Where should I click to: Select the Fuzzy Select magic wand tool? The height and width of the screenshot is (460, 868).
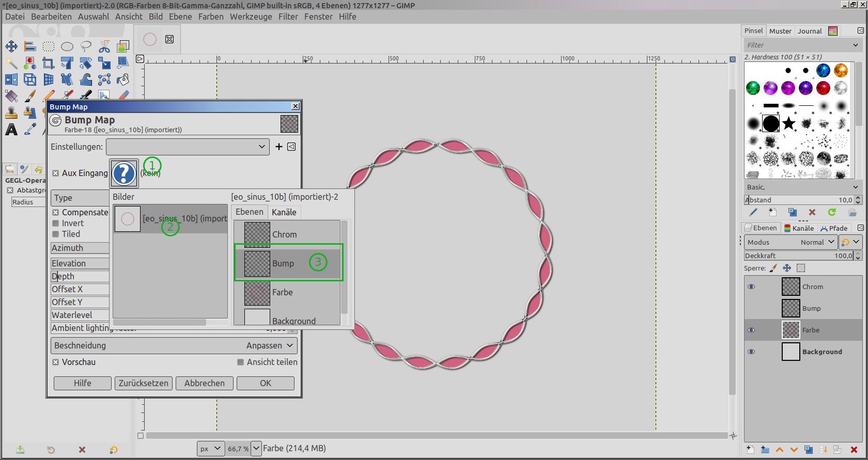[x=11, y=63]
